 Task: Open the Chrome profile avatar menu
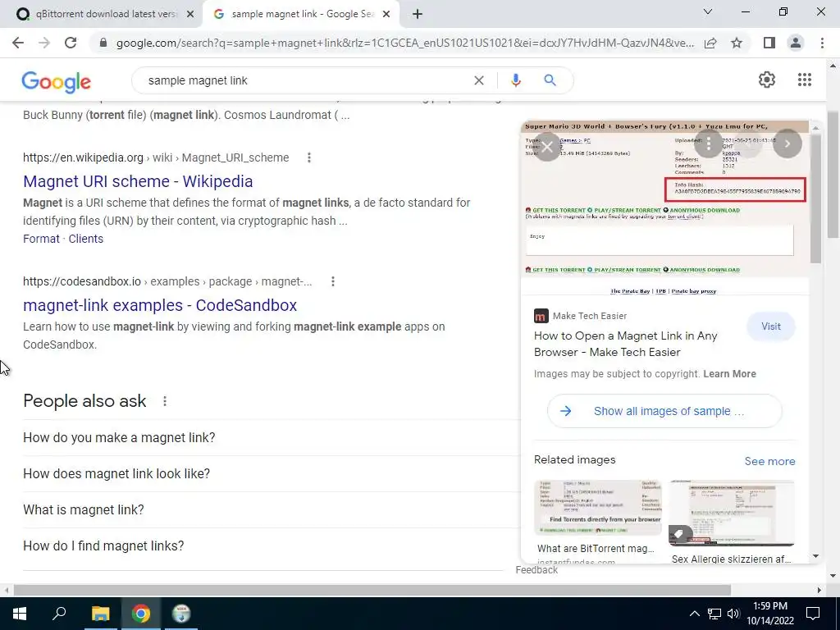point(796,43)
